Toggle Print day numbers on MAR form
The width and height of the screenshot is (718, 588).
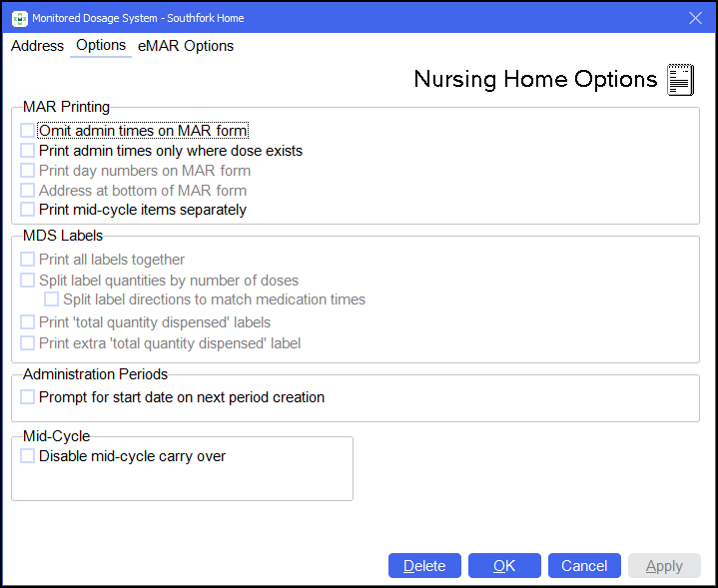coord(27,171)
